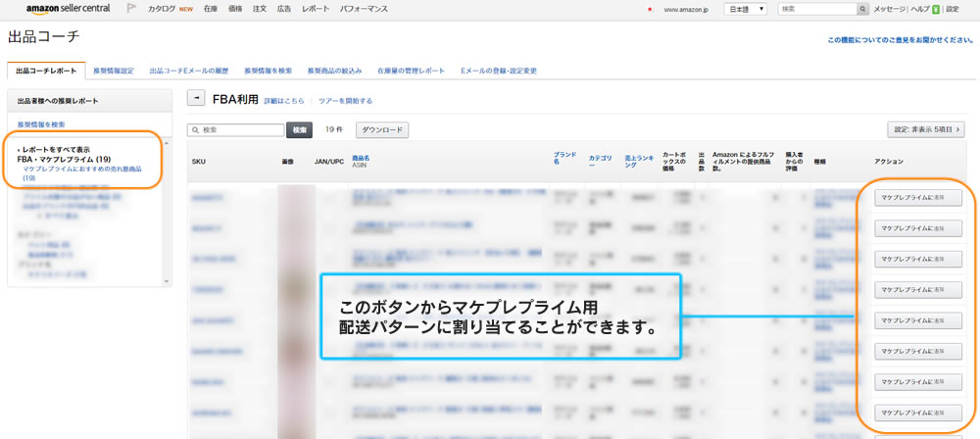Click the 出品者様への推奨レポート panel header

pos(89,101)
